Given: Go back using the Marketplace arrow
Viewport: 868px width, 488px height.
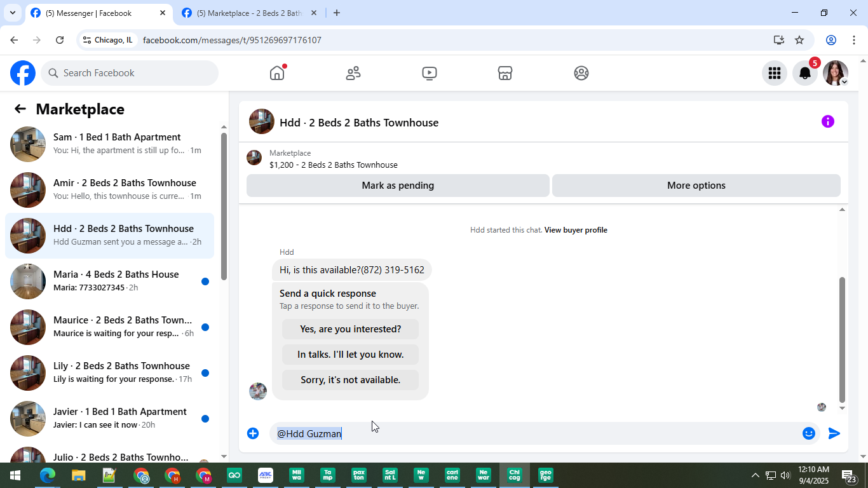Looking at the screenshot, I should click(20, 109).
